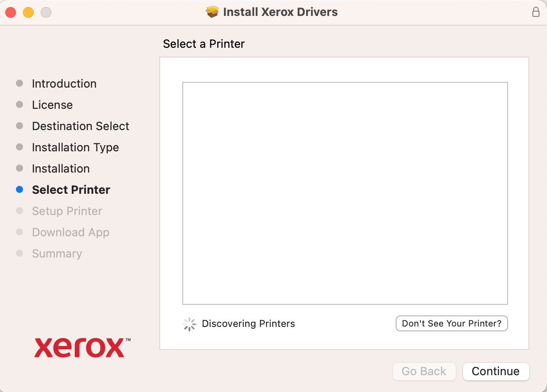Click the gray dot beside Introduction

pos(19,83)
